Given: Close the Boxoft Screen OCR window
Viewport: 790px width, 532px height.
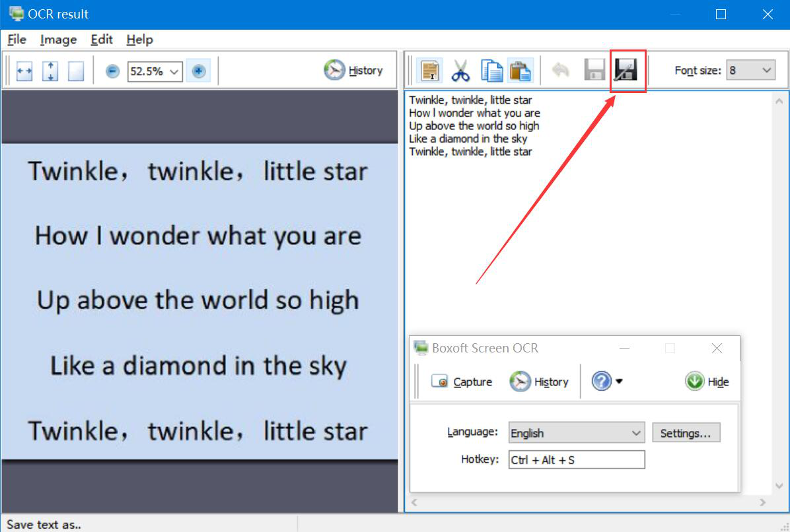Looking at the screenshot, I should pyautogui.click(x=717, y=348).
